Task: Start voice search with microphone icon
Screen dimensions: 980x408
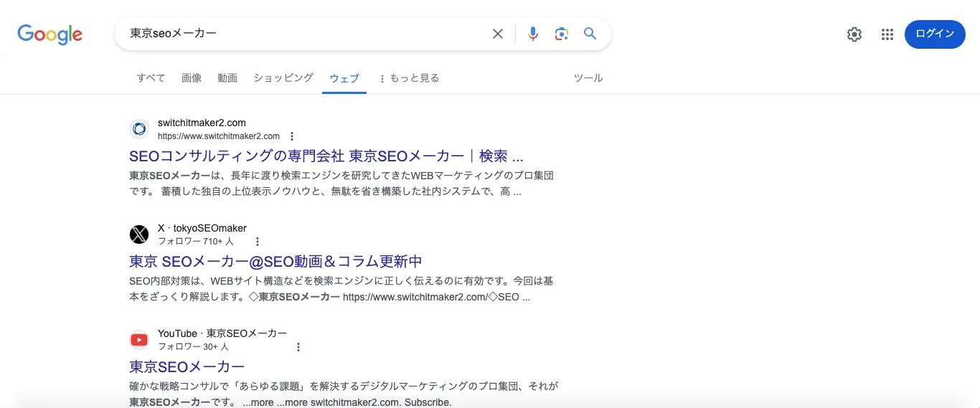Action: pos(532,34)
